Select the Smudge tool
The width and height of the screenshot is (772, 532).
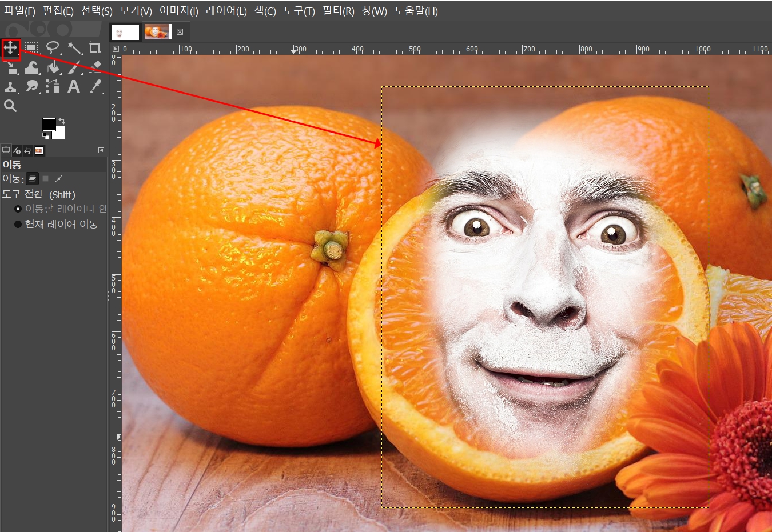tap(32, 87)
